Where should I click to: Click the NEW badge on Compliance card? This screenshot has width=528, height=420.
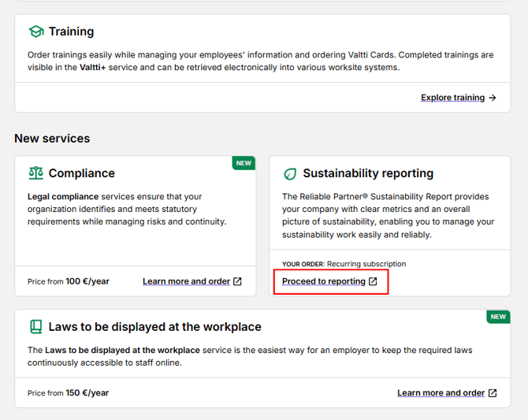pos(244,163)
